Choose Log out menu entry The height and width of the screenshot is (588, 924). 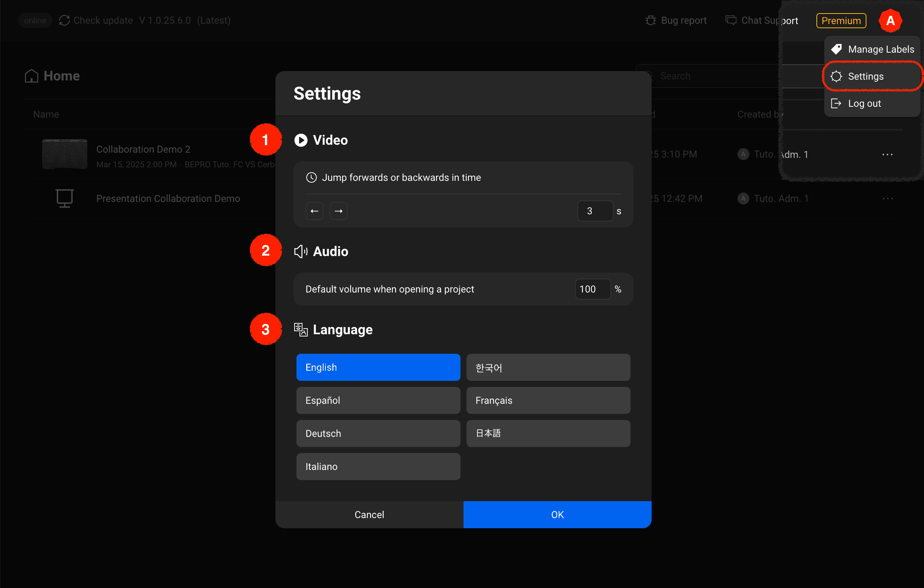(864, 103)
